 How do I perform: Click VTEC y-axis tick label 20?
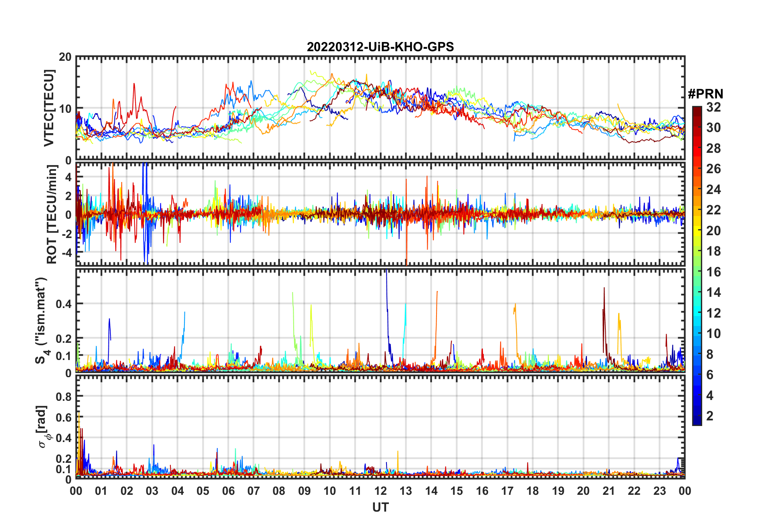point(65,57)
